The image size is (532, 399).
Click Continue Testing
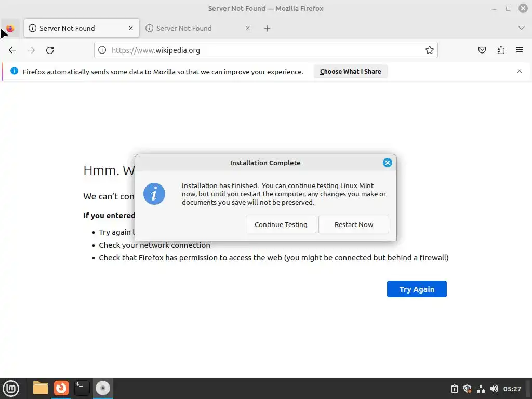click(281, 224)
